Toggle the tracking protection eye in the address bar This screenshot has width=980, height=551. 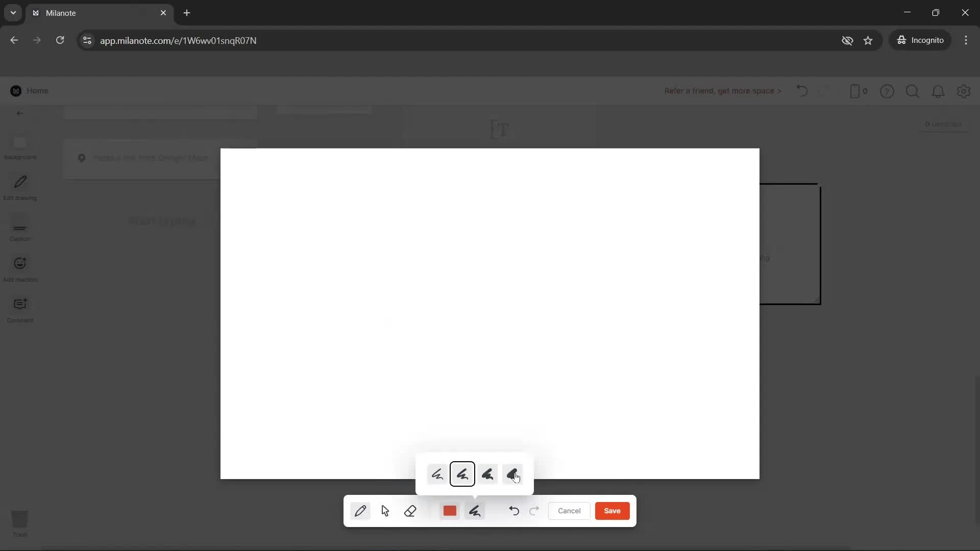(848, 40)
